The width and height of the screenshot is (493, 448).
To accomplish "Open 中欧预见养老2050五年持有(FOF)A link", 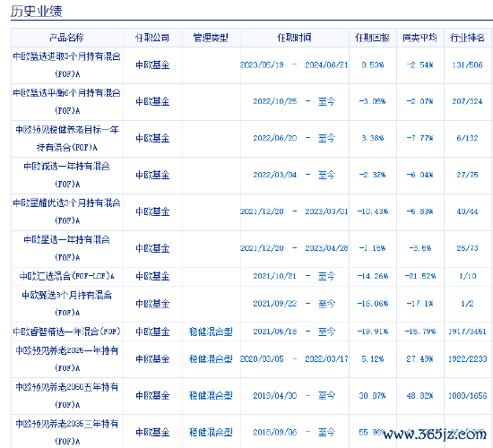I will [67, 395].
